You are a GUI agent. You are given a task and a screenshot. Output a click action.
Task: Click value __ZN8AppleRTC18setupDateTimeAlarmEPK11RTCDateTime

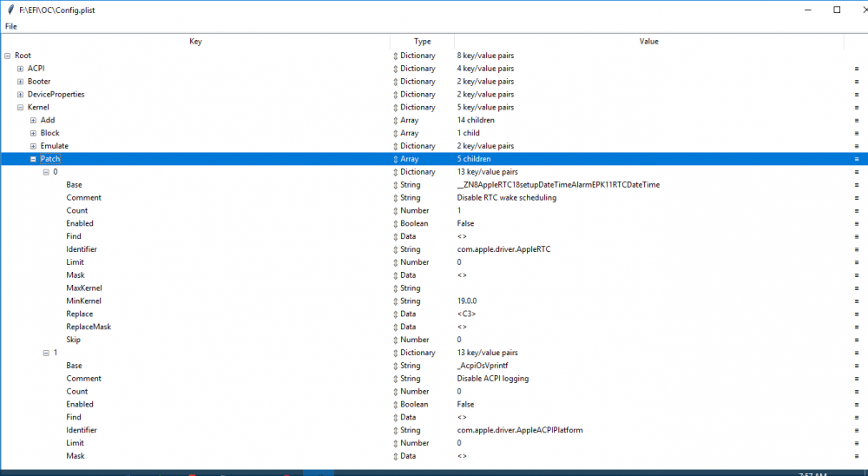click(x=558, y=185)
